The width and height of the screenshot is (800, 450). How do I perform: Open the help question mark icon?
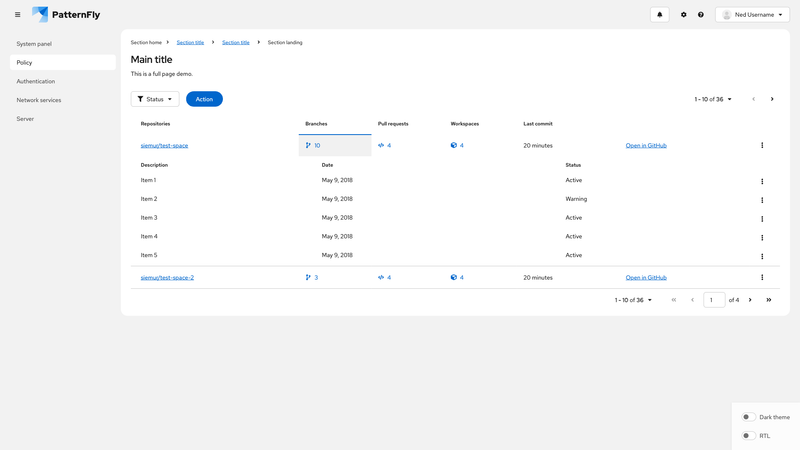point(701,15)
